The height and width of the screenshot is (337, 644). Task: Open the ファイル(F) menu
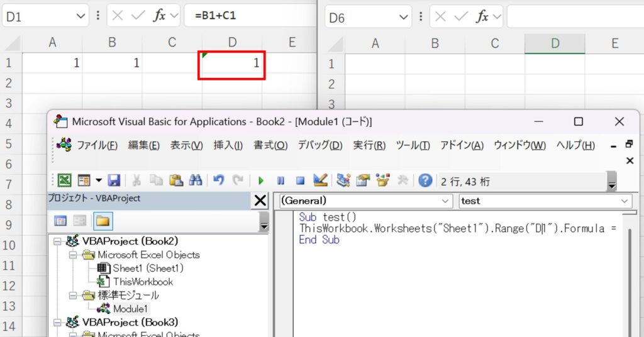pos(97,145)
